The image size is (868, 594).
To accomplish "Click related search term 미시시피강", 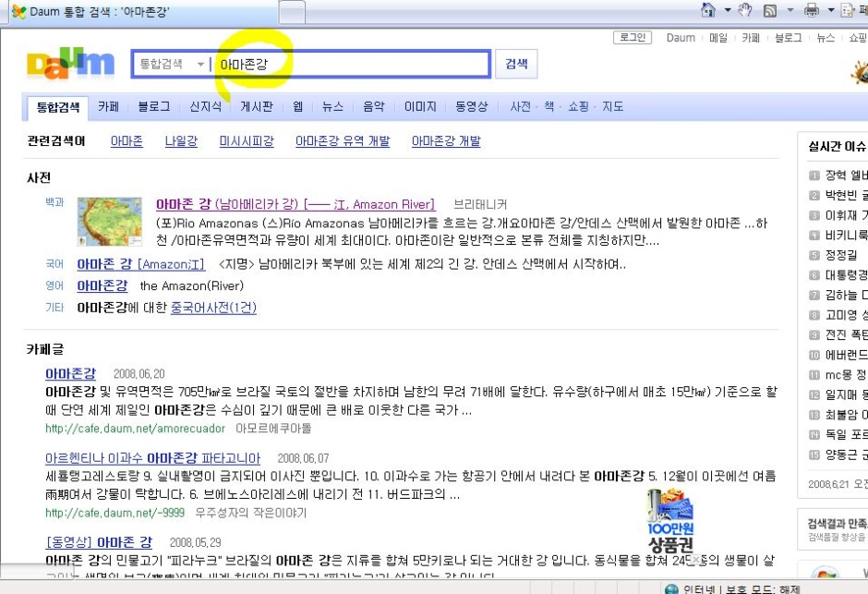I will click(x=247, y=141).
